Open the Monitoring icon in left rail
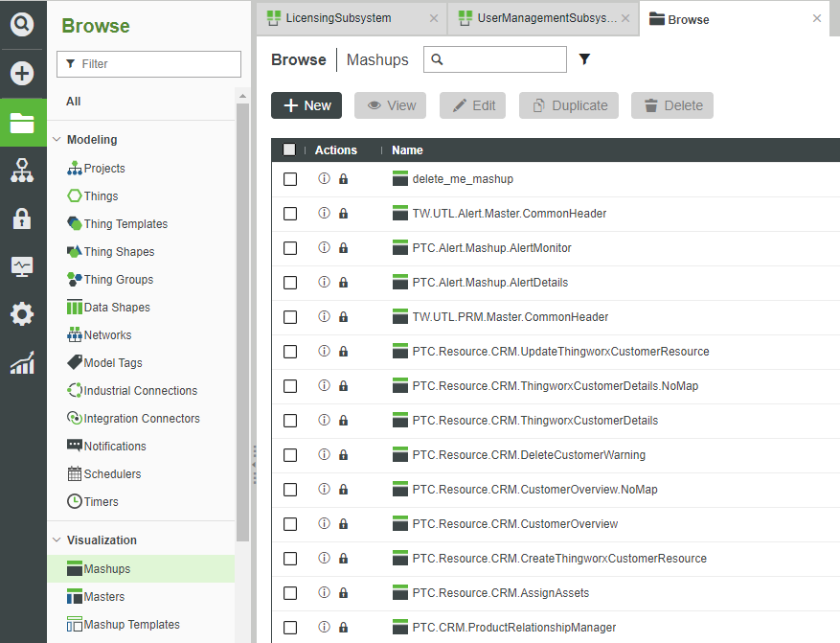 (x=22, y=266)
